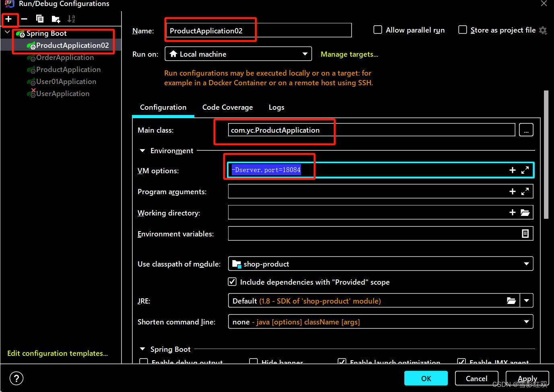
Task: Expand the Program arguments field editor
Action: coord(525,191)
